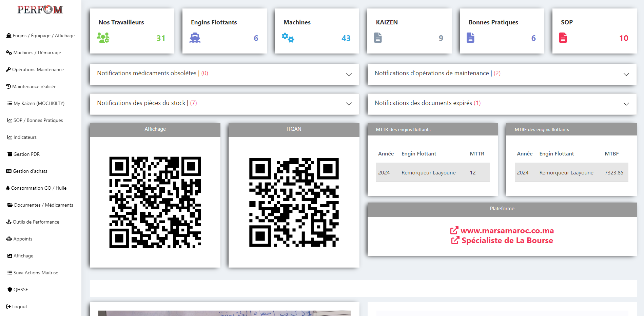Click the gray document icon in KAIZEN card
644x316 pixels.
(x=378, y=38)
